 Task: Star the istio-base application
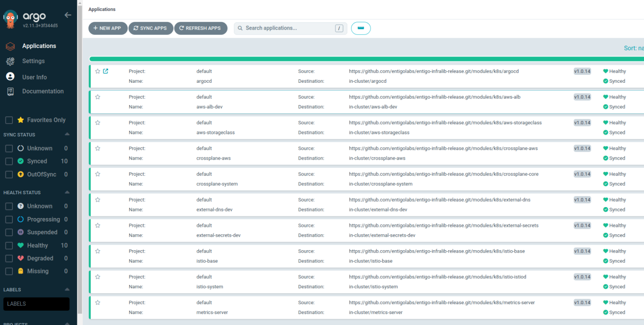(x=98, y=251)
